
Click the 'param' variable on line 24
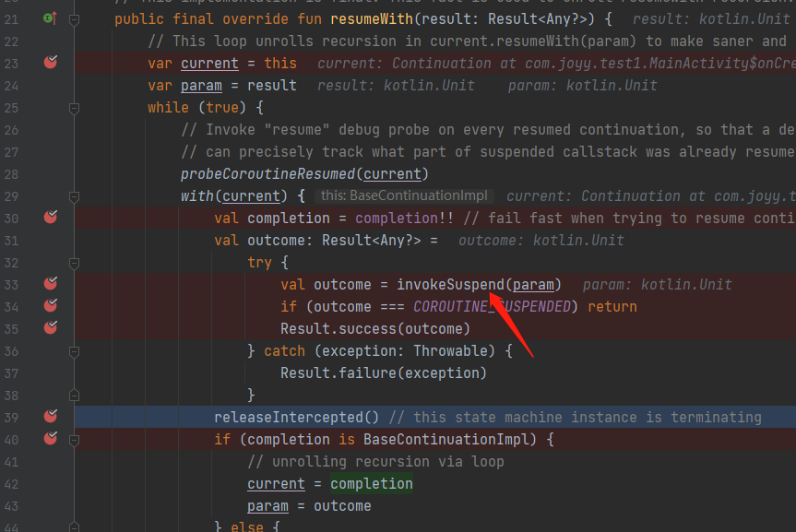pyautogui.click(x=202, y=86)
